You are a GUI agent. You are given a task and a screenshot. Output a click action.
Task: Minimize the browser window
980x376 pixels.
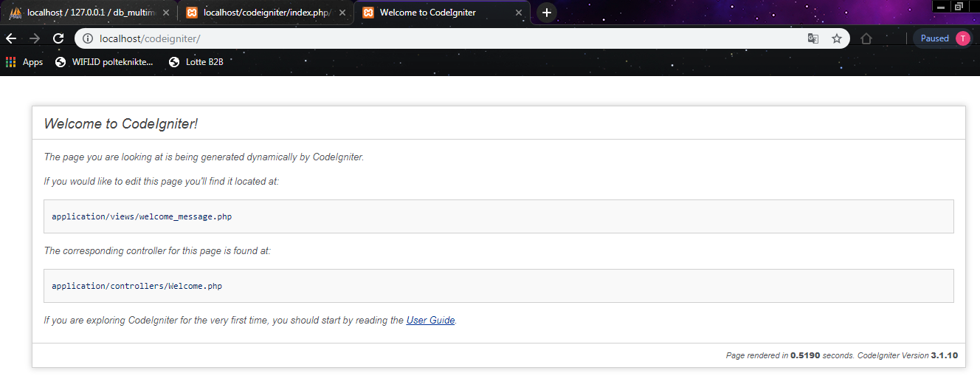(940, 7)
